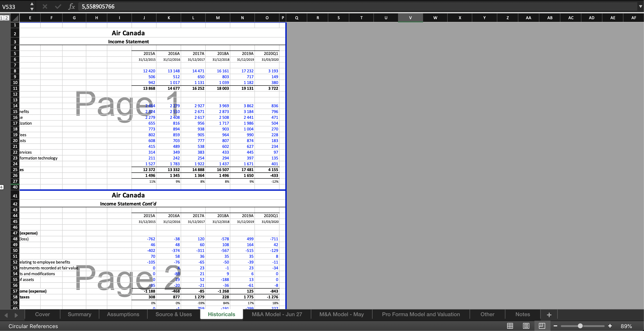Select outline level 1 button
Viewport: 644px width, 331px height.
pyautogui.click(x=2, y=18)
